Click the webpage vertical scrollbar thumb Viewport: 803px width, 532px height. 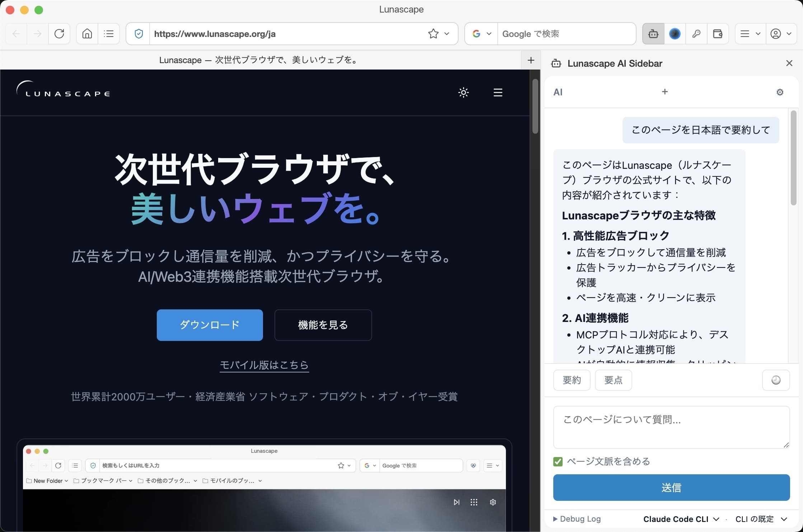pos(535,106)
